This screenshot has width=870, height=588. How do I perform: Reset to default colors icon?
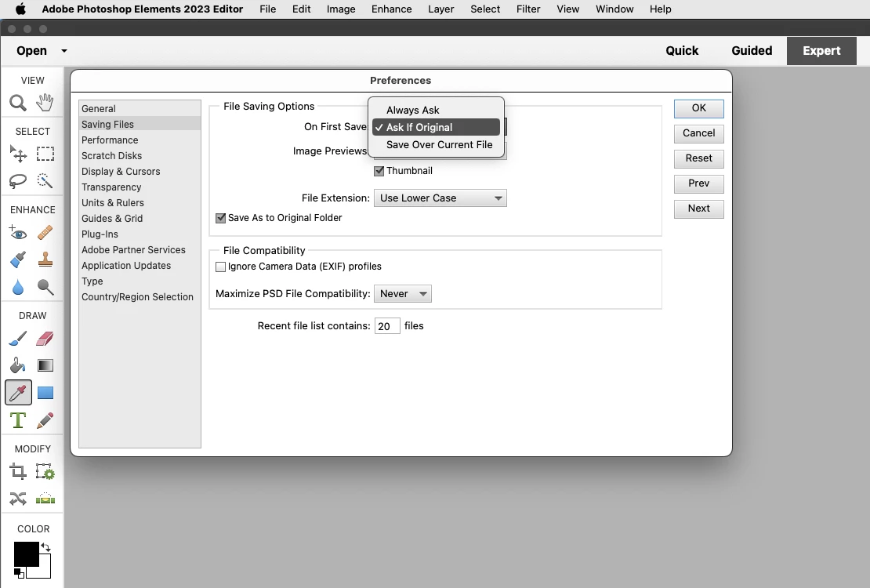[19, 573]
